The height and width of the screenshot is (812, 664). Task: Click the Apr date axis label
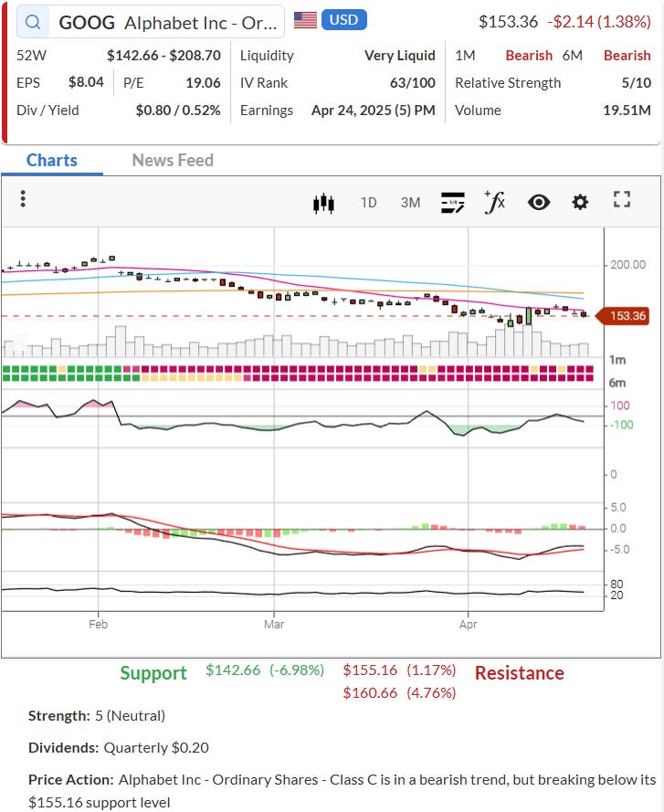click(x=468, y=624)
